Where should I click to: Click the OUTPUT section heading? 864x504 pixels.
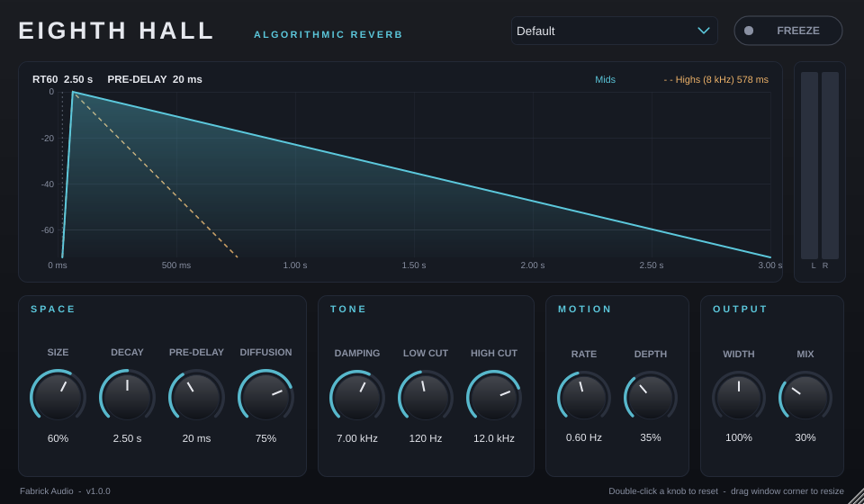(x=740, y=309)
